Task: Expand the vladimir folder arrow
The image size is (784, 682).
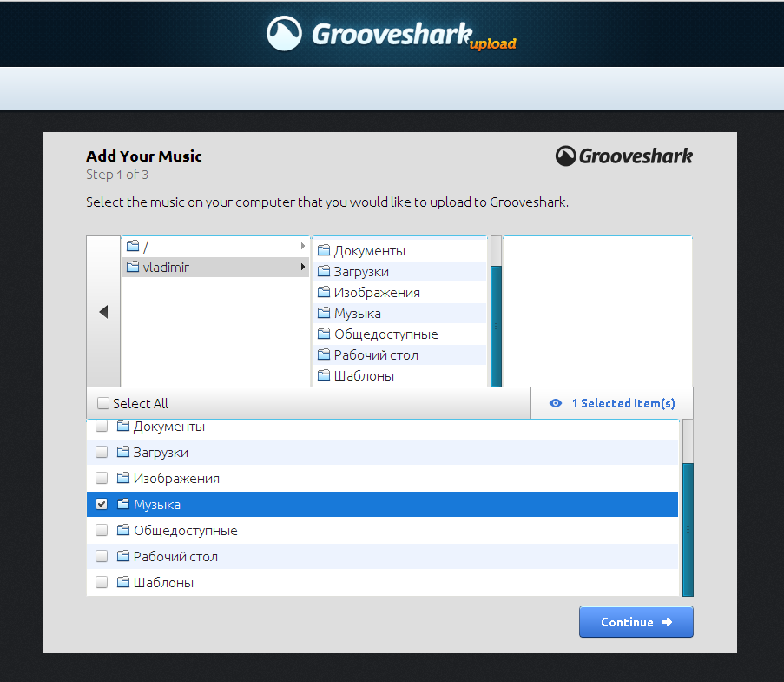Action: [x=302, y=267]
